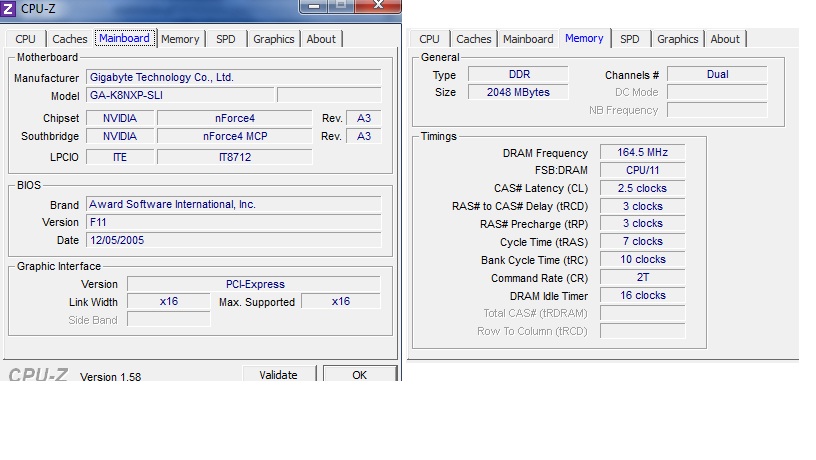The image size is (816, 460).
Task: Click RAS# to CAS# Delay 3 clocks value
Action: [x=643, y=206]
